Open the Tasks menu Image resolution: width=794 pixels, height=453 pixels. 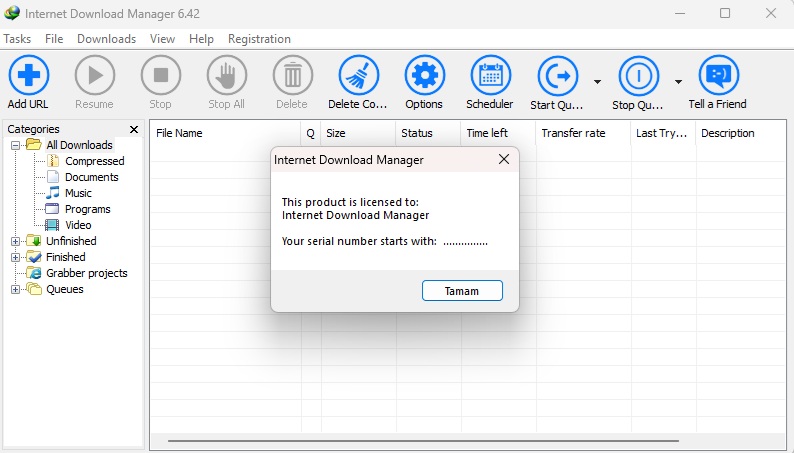[x=17, y=39]
